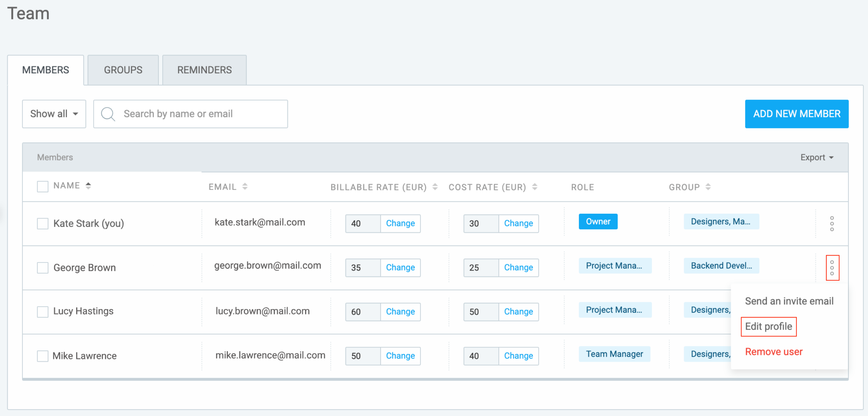Screen dimensions: 868x416
Task: Tick the select-all checkbox in header
Action: tap(43, 187)
